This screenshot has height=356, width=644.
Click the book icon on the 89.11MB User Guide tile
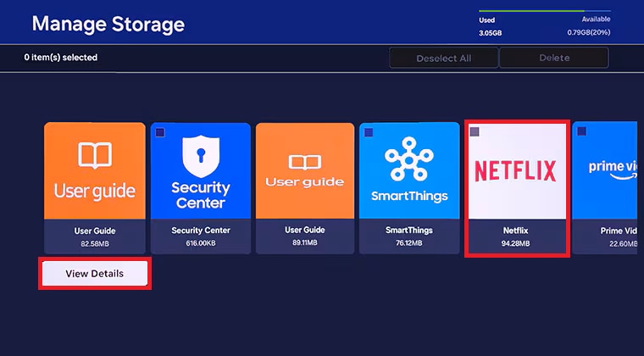click(x=305, y=161)
